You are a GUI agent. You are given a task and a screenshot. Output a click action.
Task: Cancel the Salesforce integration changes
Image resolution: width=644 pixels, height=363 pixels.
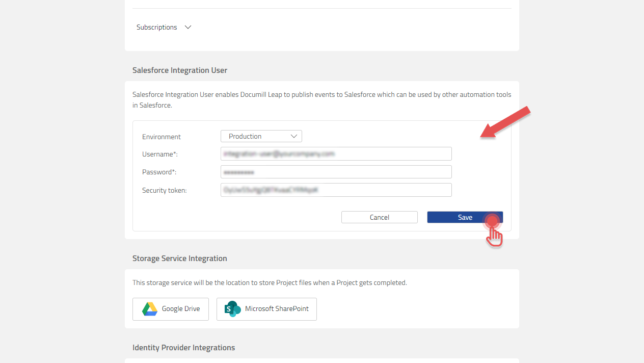(x=379, y=217)
